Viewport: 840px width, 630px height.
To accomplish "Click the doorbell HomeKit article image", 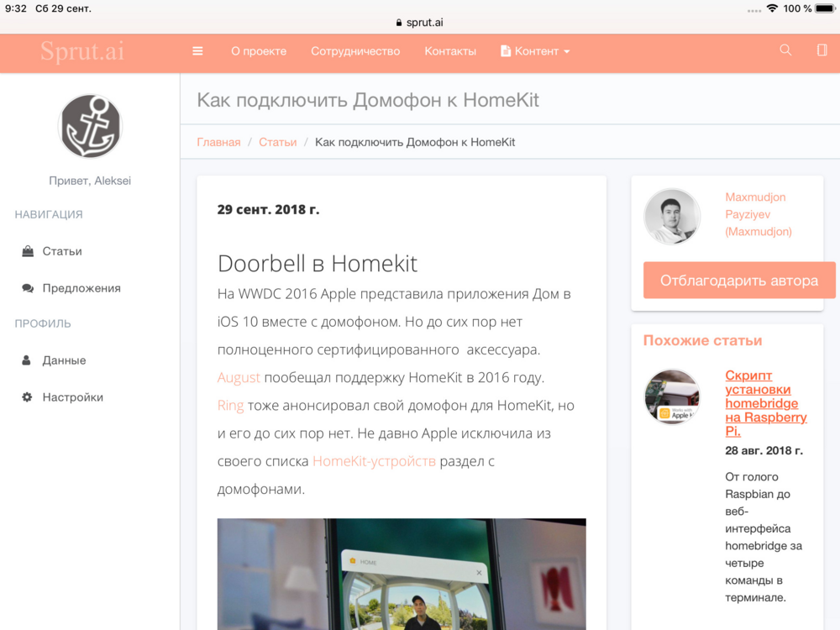I will tap(402, 574).
